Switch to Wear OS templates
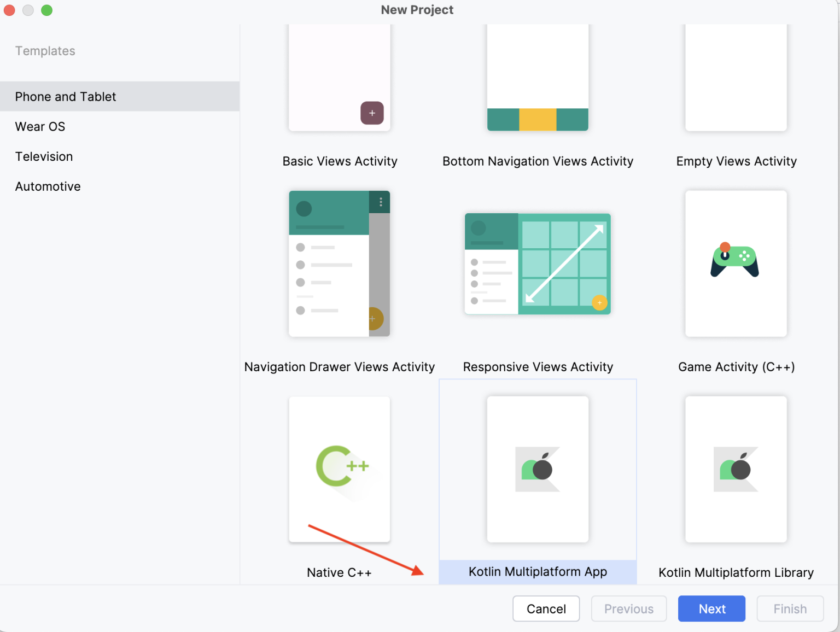This screenshot has width=840, height=632. coord(40,127)
